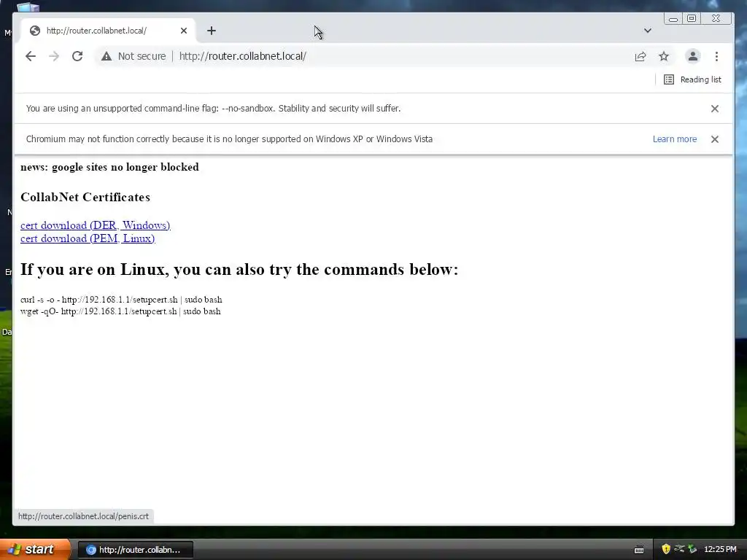Click the Learn more link
This screenshot has height=560, width=747.
(x=675, y=139)
